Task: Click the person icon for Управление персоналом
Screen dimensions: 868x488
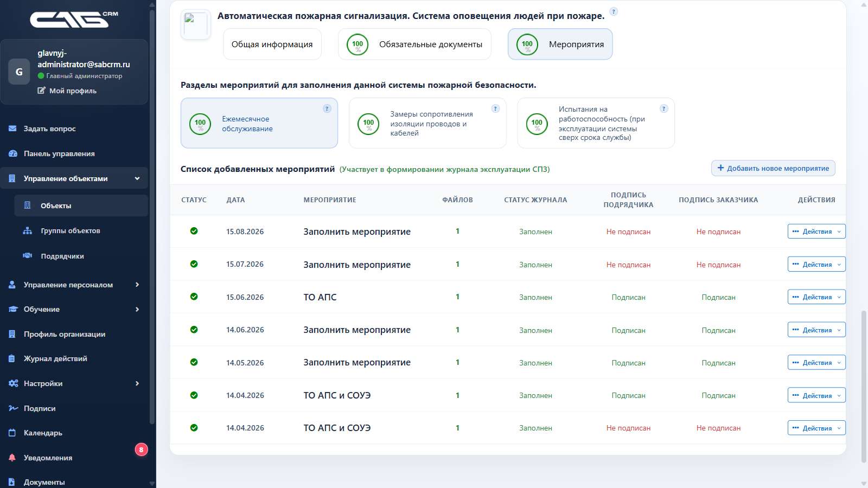Action: pos(12,285)
